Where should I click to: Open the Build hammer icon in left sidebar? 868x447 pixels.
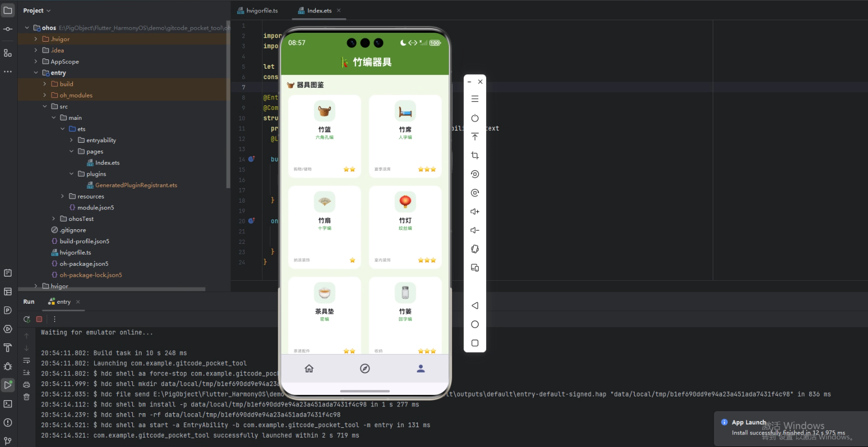click(x=8, y=347)
